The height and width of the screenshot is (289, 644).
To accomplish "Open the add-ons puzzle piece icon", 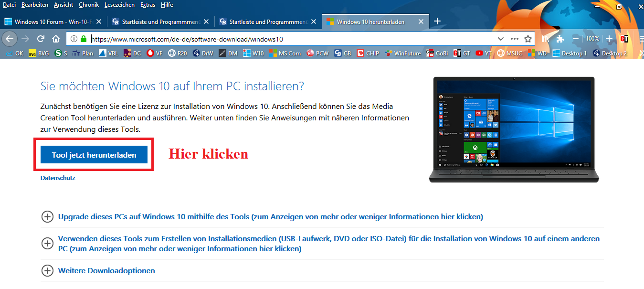I will coord(561,39).
